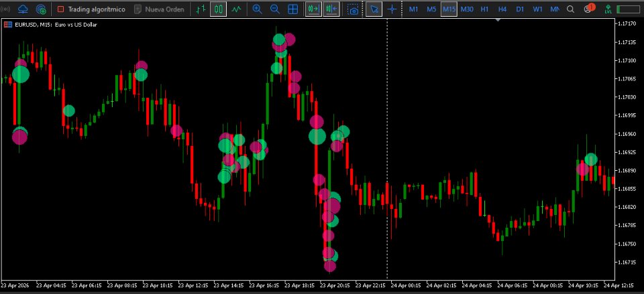644x294 pixels.
Task: Click the 23 Apr 22:15 time label
Action: (x=371, y=285)
